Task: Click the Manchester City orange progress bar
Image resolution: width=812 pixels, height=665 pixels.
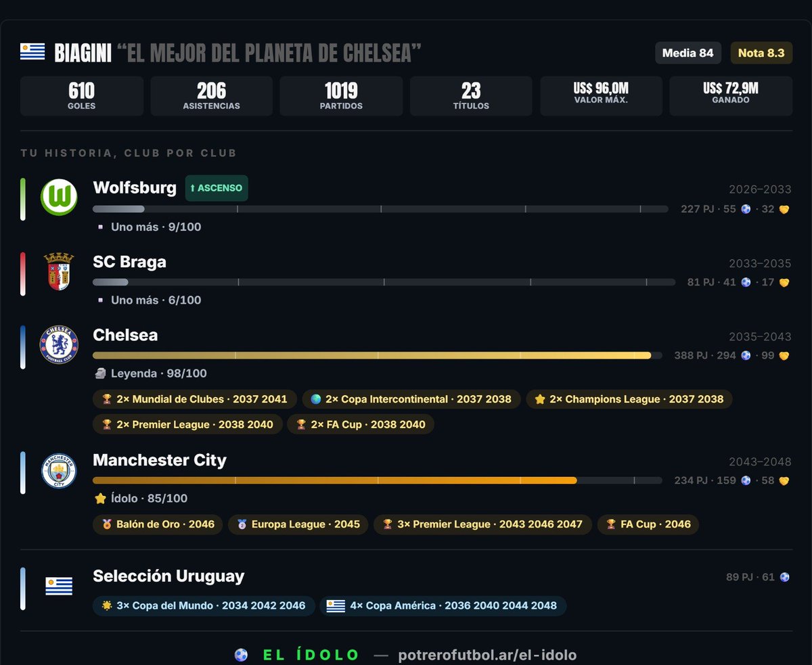Action: tap(377, 480)
